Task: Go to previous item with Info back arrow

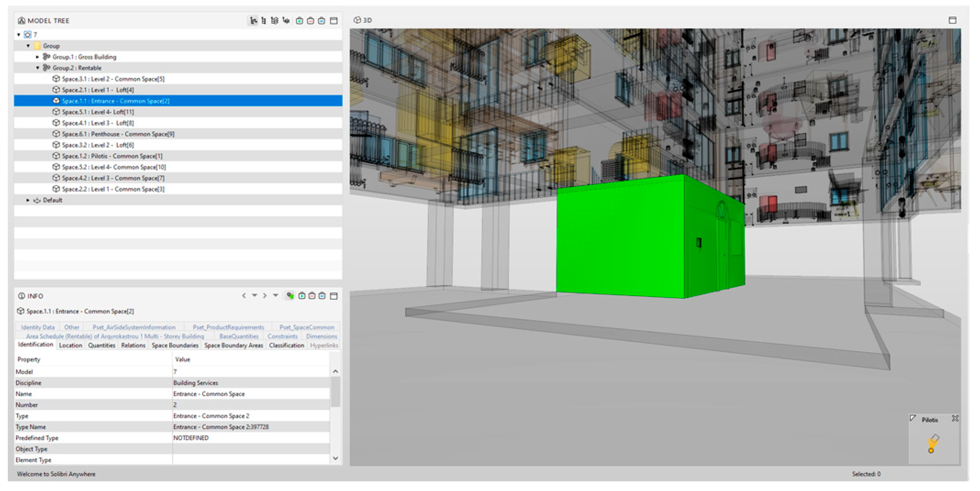Action: pos(244,296)
